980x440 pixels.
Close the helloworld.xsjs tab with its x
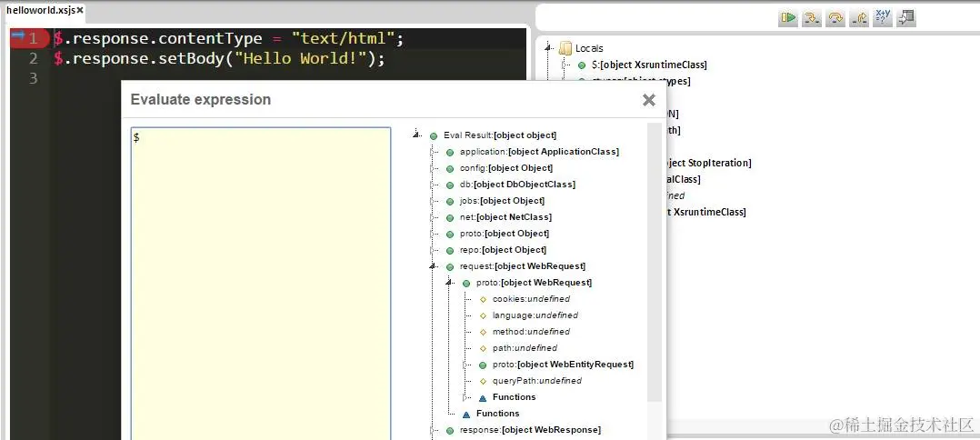[x=80, y=10]
